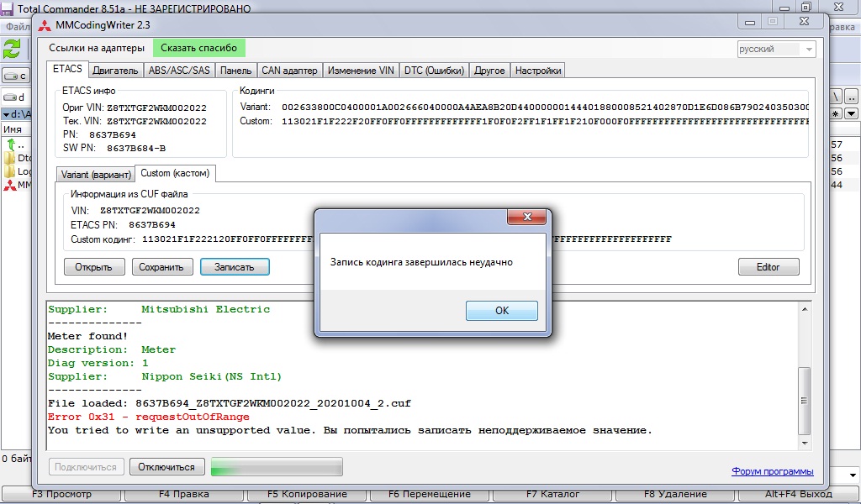Click the log scrollbar down arrow

point(805,444)
